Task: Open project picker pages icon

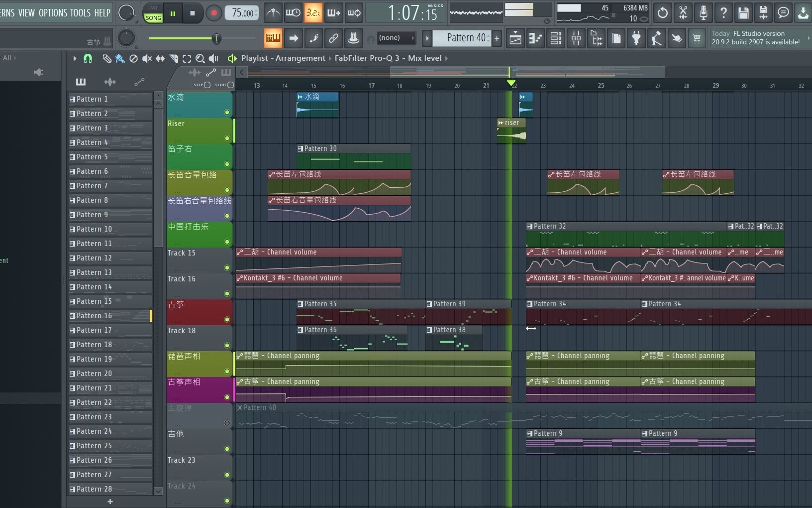Action: [616, 38]
